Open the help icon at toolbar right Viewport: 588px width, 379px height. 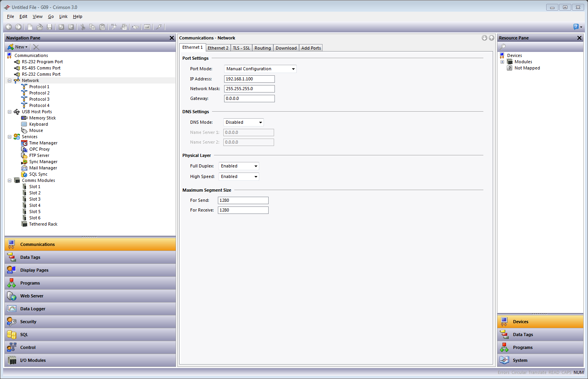coord(576,27)
